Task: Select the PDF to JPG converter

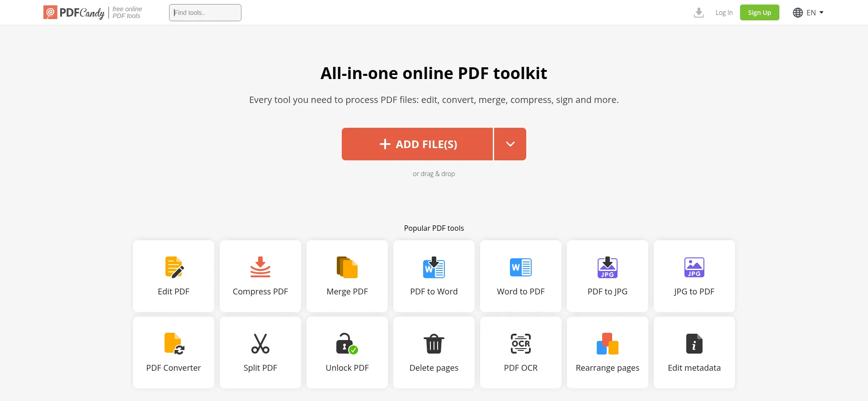Action: coord(607,276)
